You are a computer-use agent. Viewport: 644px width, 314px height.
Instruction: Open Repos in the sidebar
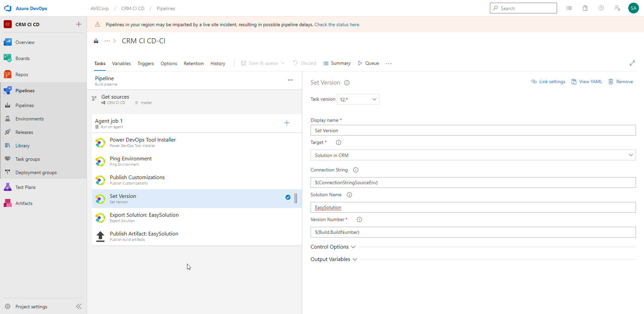[43, 74]
